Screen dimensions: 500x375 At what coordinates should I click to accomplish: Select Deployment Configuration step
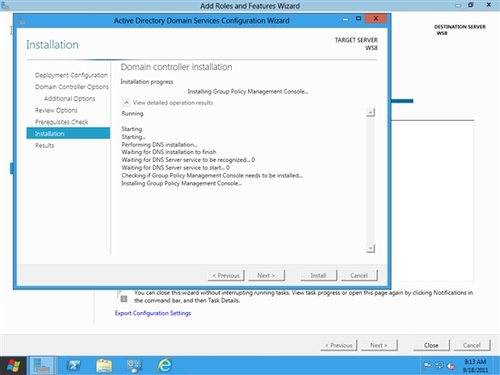coord(71,75)
